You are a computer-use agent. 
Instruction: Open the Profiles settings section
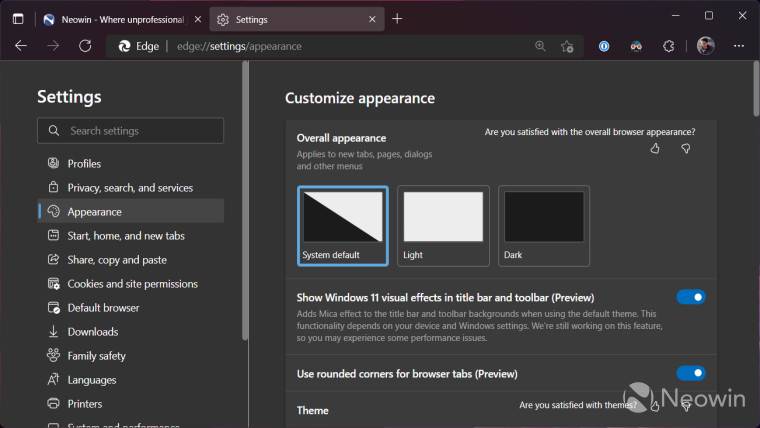pos(84,164)
